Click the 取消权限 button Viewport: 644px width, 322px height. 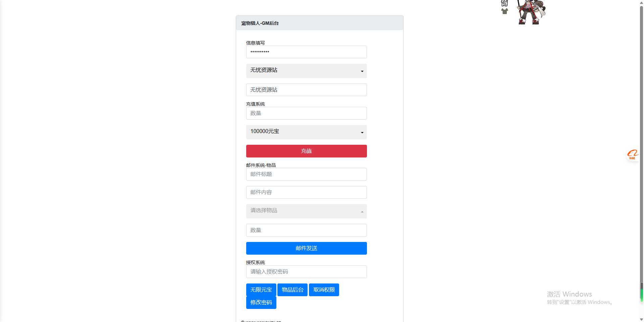pyautogui.click(x=324, y=290)
